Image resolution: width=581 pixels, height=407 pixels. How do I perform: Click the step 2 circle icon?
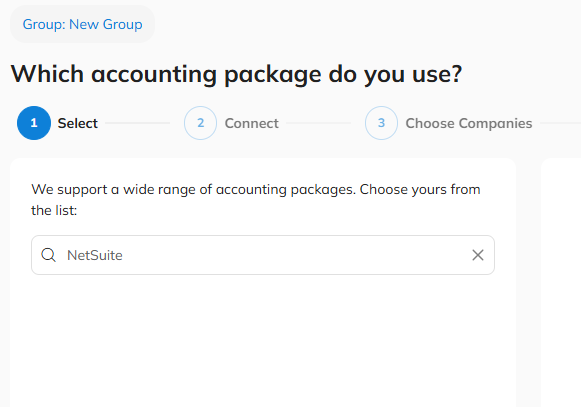point(200,123)
